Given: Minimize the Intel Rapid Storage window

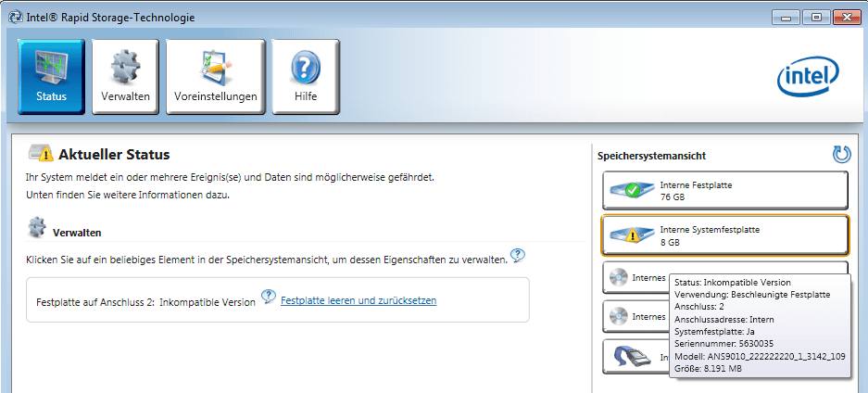Looking at the screenshot, I should pos(786,18).
